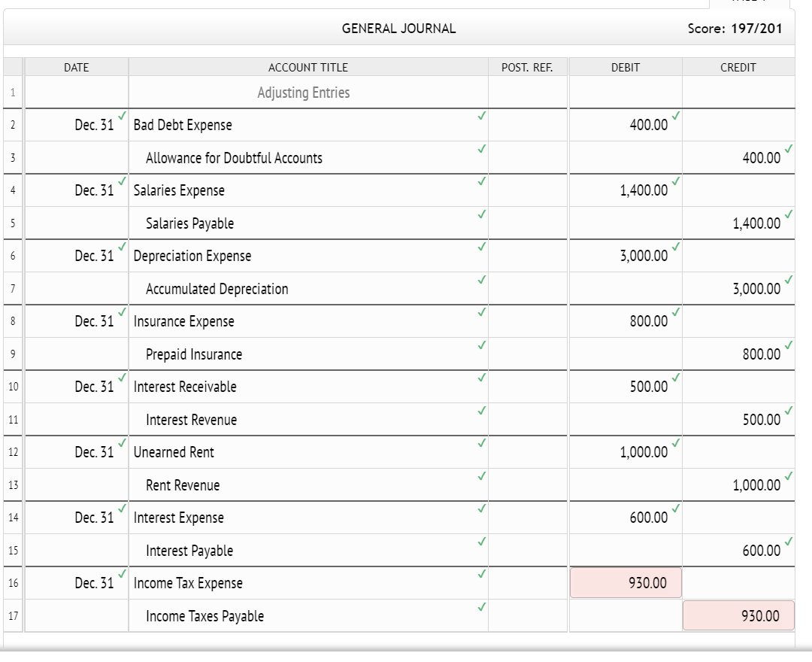Click the DEBIT column header
The width and height of the screenshot is (812, 662).
point(626,68)
